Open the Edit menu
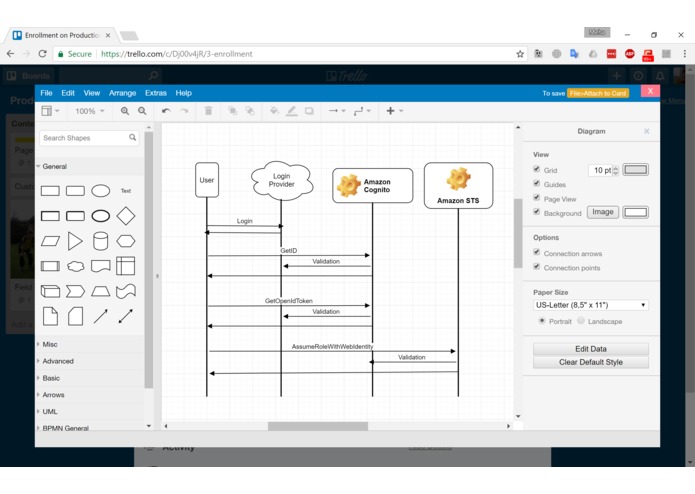Viewport: 695px width, 494px height. pyautogui.click(x=68, y=93)
